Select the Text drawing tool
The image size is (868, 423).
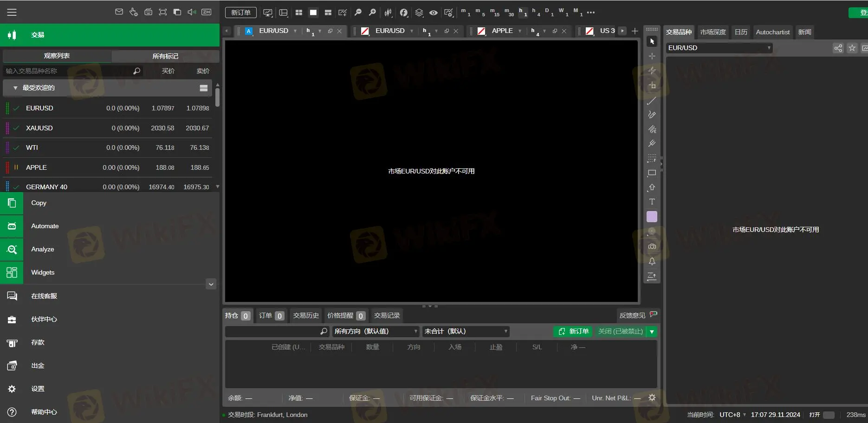point(652,202)
